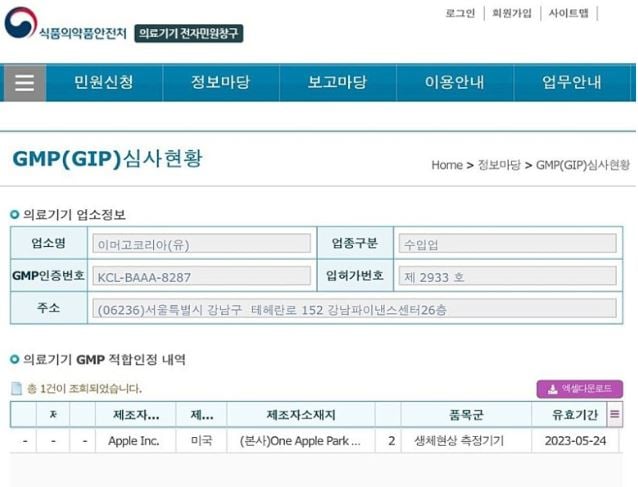Go to Home in the breadcrumb
The image size is (638, 487).
pos(447,165)
